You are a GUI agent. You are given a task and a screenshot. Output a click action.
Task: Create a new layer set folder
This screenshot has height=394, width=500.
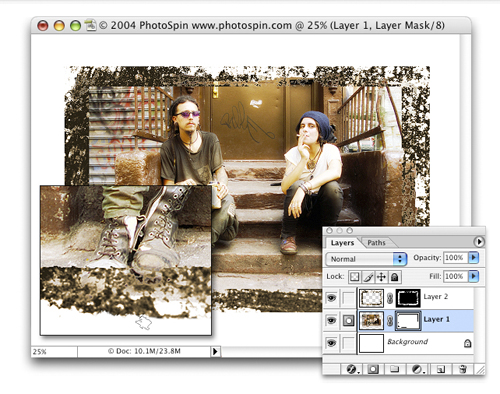coord(395,369)
